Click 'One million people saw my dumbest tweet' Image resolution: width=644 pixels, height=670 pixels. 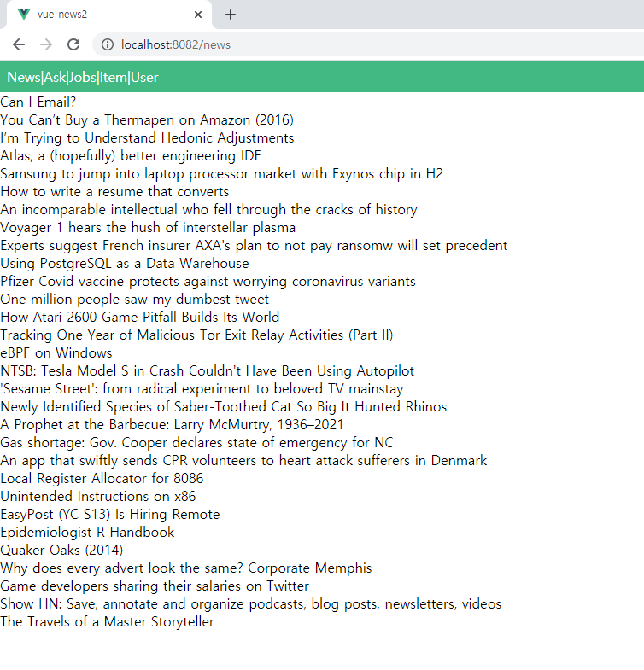[x=135, y=300]
